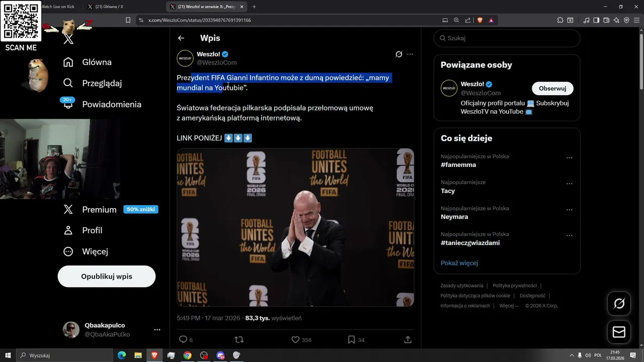Click the Grok icon on the post

399,54
